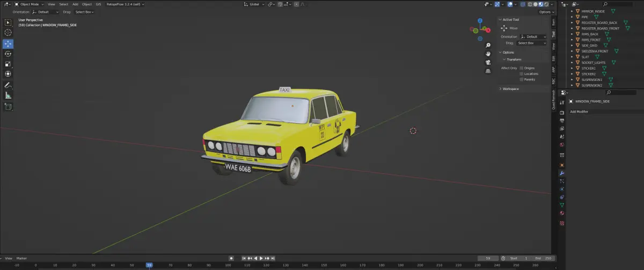Open the Object Mode dropdown

coord(29,4)
